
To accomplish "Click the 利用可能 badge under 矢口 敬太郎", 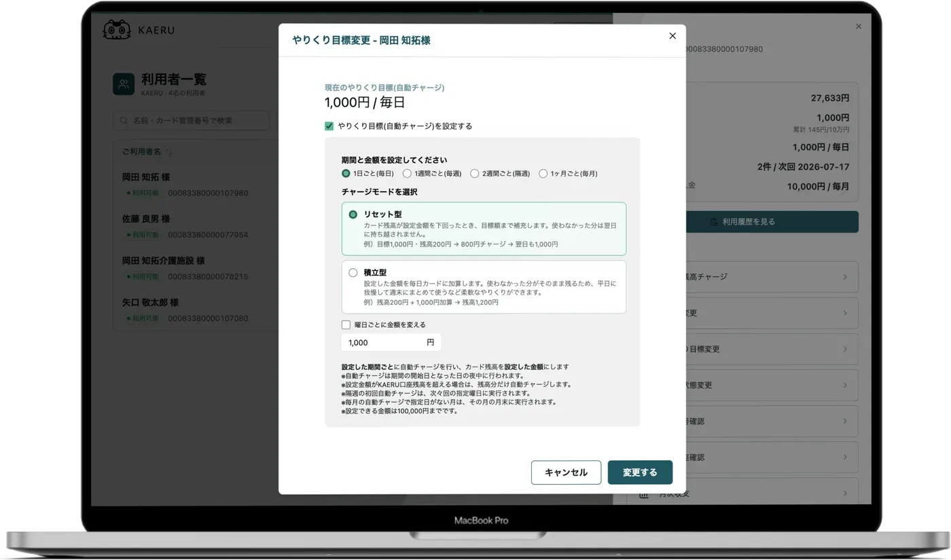I will (x=143, y=318).
